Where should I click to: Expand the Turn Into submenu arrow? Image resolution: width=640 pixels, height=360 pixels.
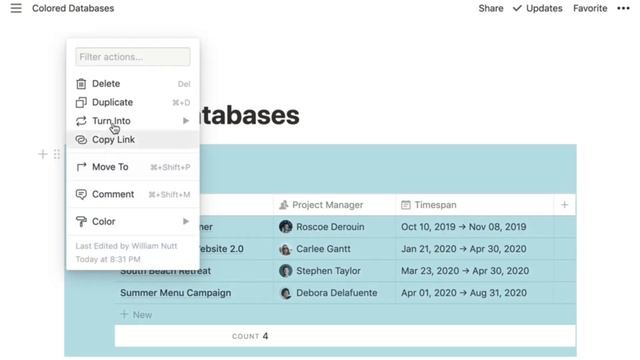(x=186, y=121)
